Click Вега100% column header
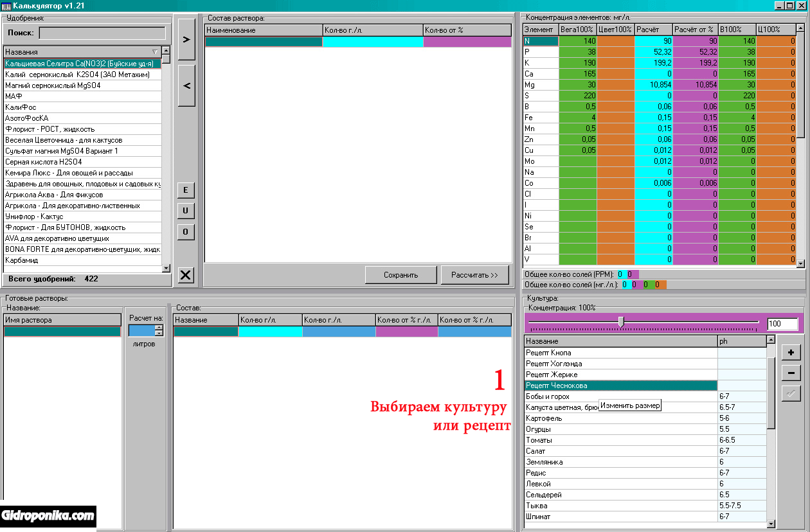810x532 pixels. (577, 30)
